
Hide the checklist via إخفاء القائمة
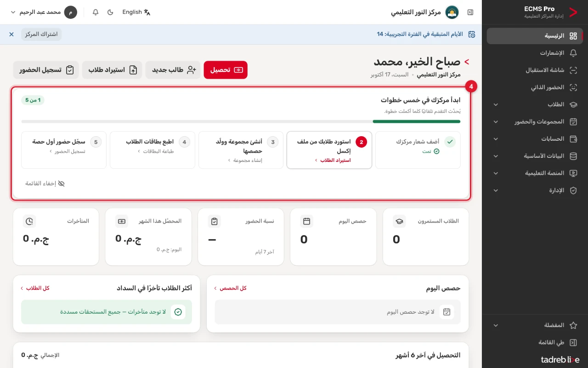pos(45,184)
